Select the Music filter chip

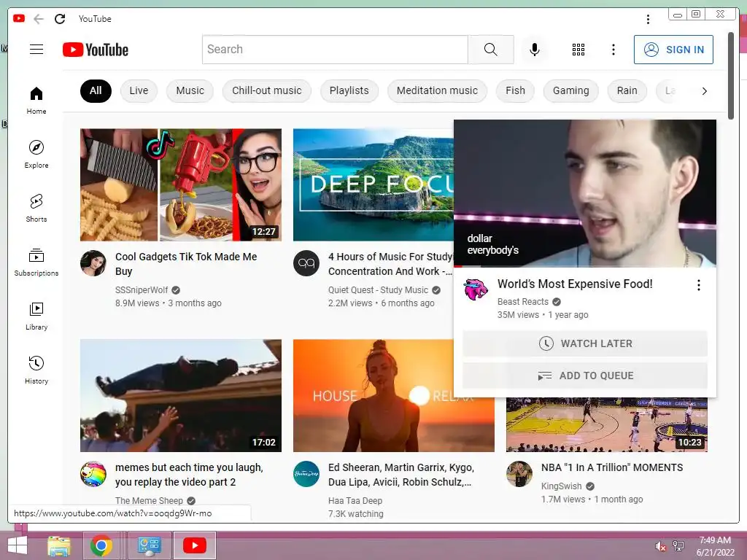pos(190,91)
